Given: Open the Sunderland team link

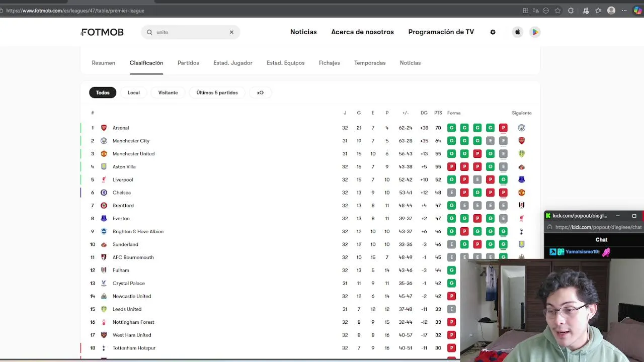Looking at the screenshot, I should click(x=125, y=244).
